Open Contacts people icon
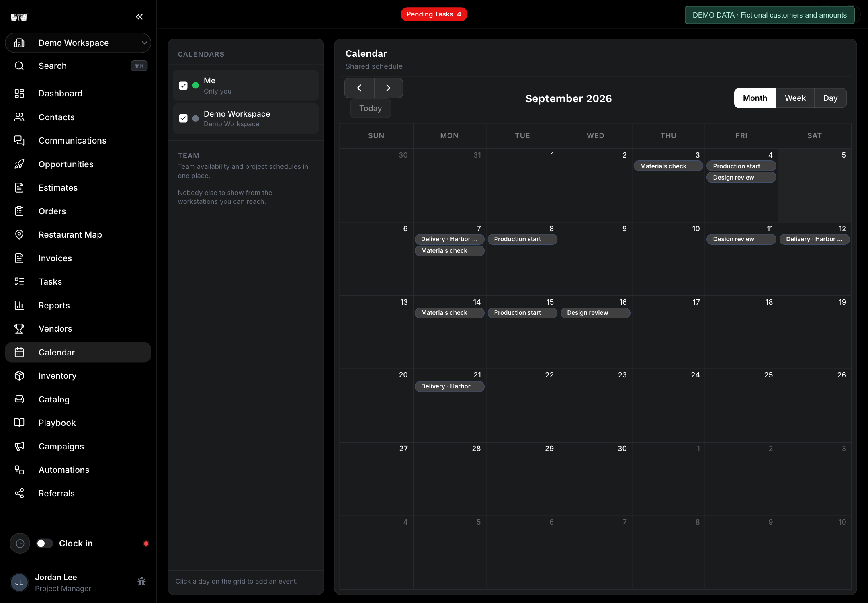 click(x=19, y=117)
